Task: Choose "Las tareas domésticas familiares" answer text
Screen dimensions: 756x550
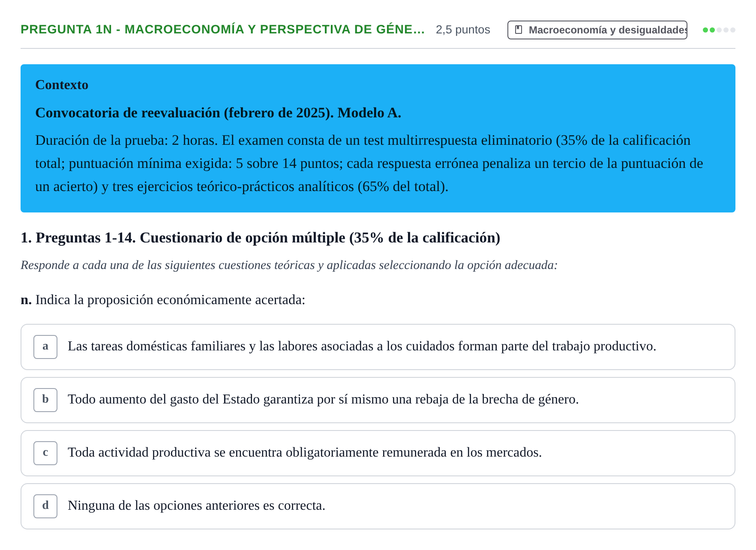Action: tap(362, 346)
